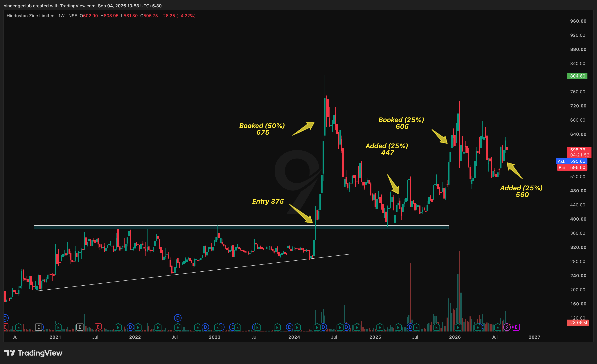Image resolution: width=597 pixels, height=364 pixels.
Task: Click the 2027 label on the time axis
Action: pos(534,337)
